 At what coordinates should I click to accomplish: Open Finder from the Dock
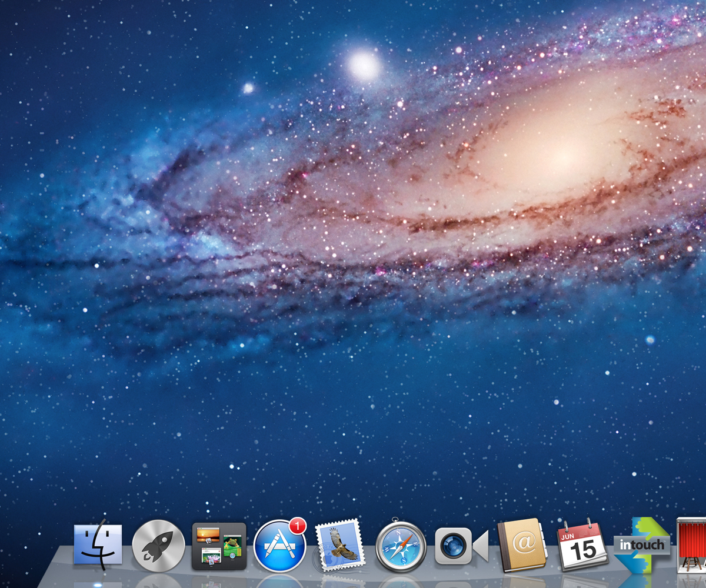98,545
